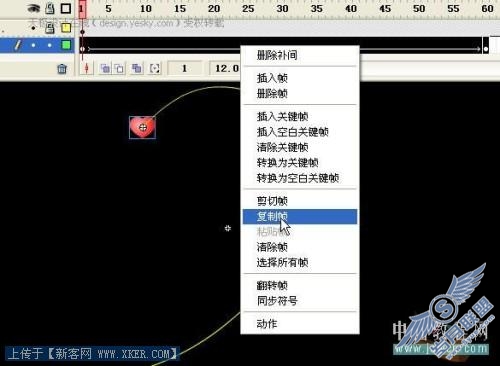
Task: Toggle lock on the guide layer
Action: pyautogui.click(x=50, y=28)
